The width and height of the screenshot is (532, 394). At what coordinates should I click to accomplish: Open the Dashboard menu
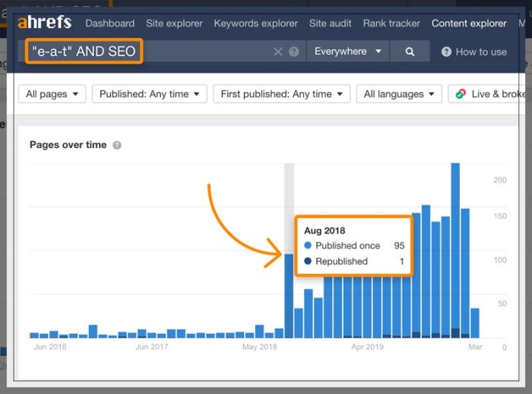[110, 24]
